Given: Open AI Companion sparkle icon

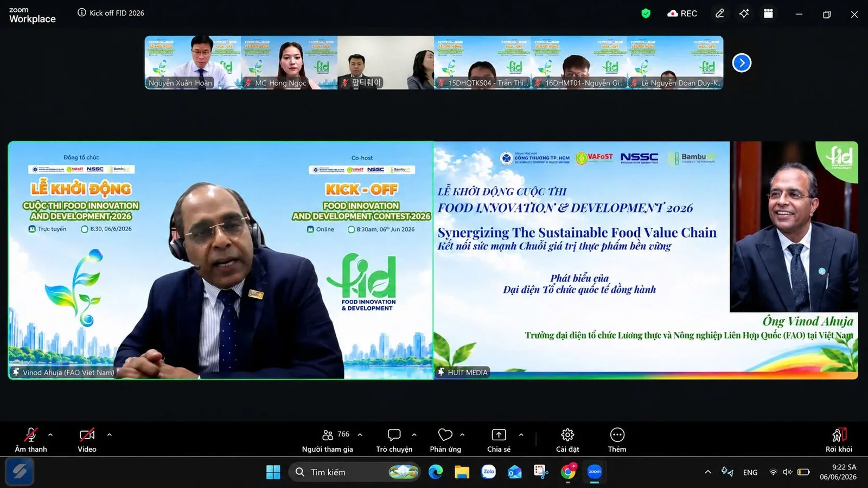Looking at the screenshot, I should tap(744, 14).
